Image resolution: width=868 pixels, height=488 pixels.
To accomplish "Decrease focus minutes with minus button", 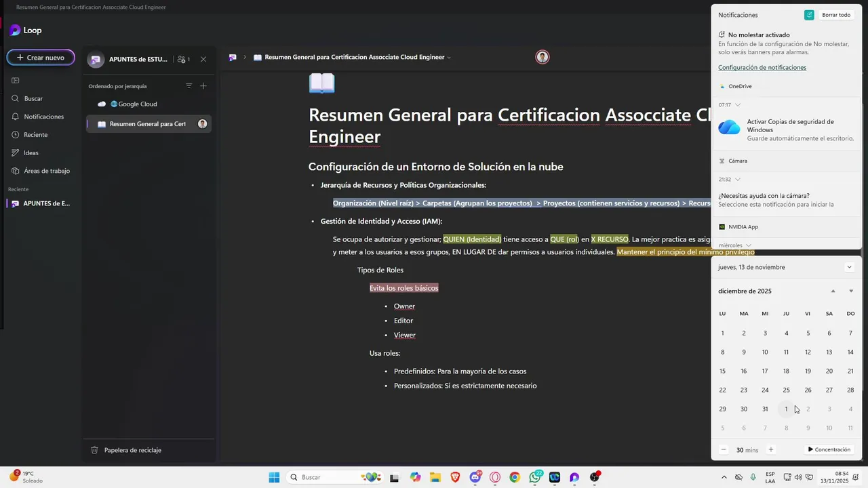I will 723,449.
